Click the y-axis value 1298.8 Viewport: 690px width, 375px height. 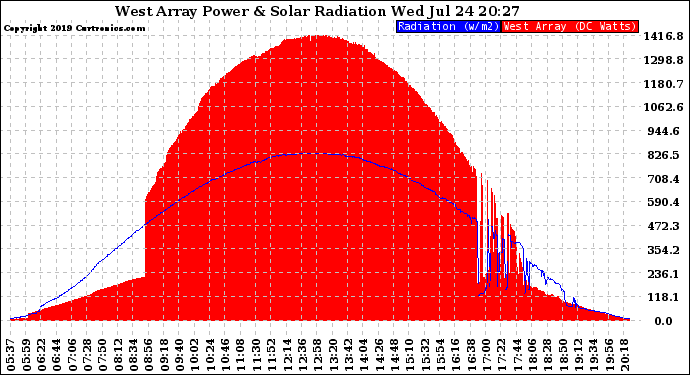[664, 60]
